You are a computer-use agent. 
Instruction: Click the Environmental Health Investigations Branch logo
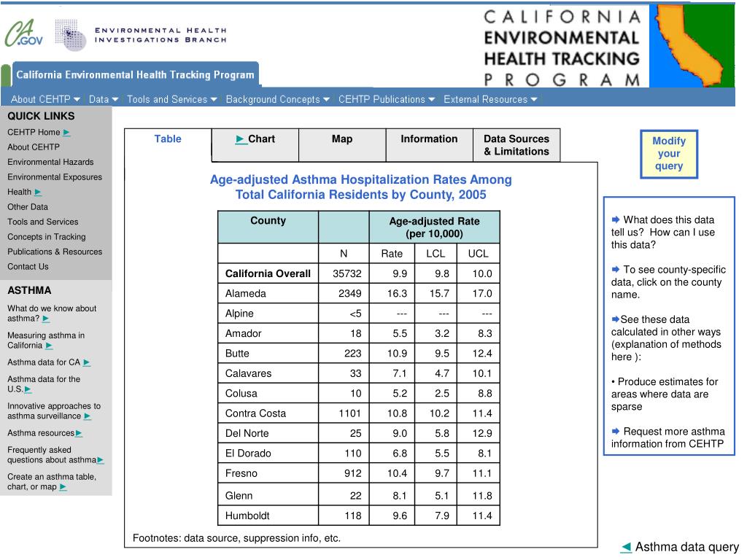click(x=141, y=35)
